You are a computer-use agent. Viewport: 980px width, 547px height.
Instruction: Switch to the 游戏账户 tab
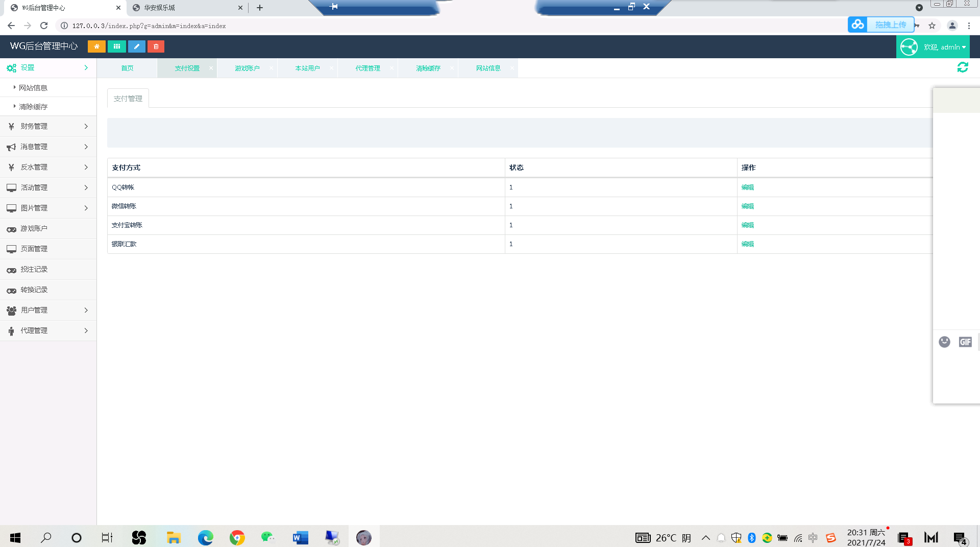(247, 68)
